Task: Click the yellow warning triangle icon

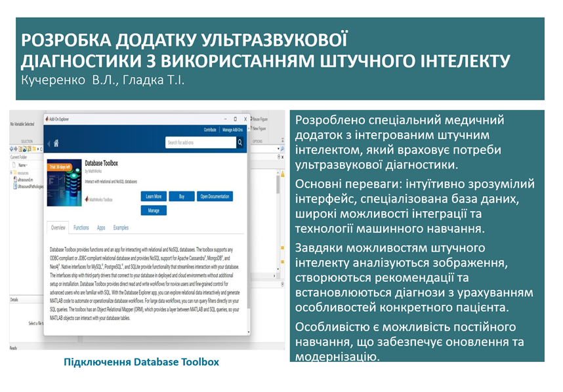Action: (x=282, y=175)
